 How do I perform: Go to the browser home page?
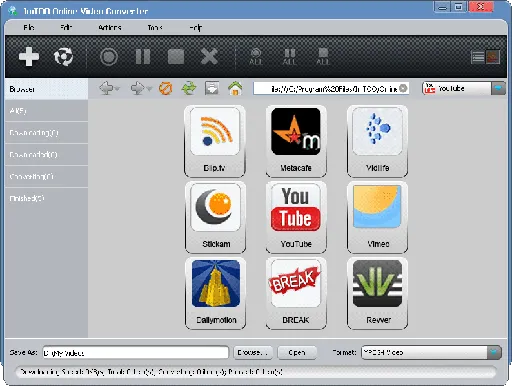tap(235, 88)
